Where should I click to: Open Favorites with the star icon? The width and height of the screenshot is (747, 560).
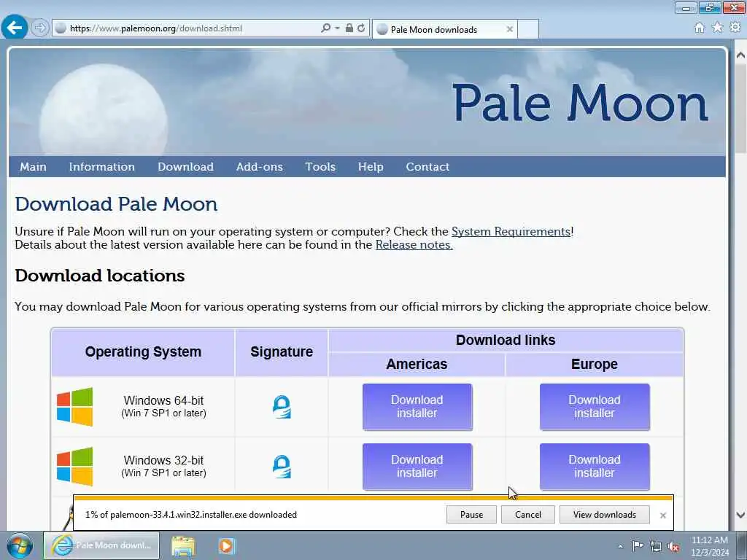(717, 28)
